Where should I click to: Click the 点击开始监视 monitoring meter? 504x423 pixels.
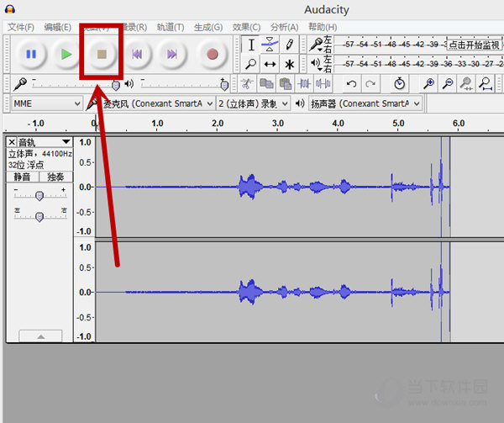point(474,45)
